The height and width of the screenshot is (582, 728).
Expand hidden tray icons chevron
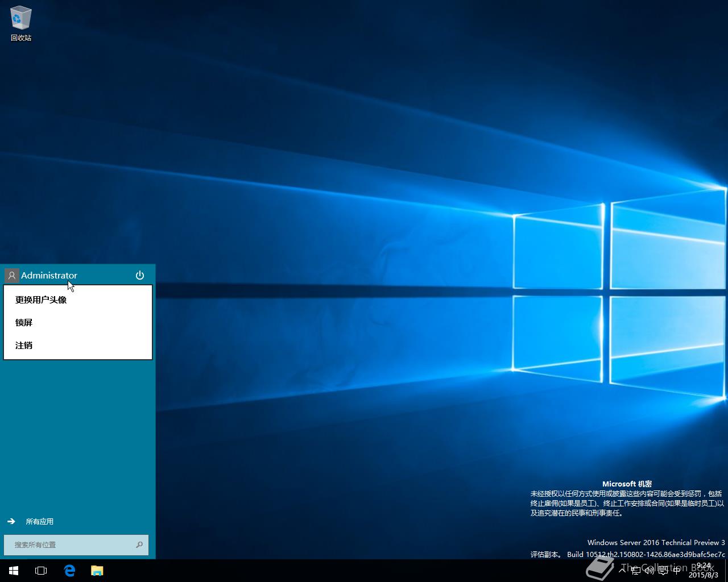tap(622, 571)
